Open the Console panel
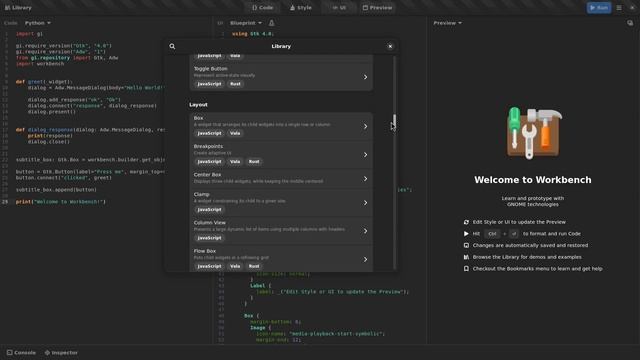The height and width of the screenshot is (360, 640). pos(21,353)
